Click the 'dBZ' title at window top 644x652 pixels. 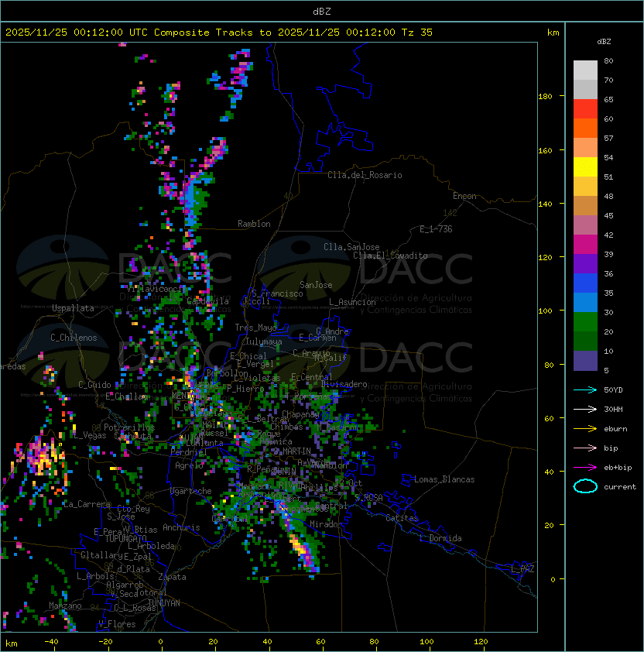pyautogui.click(x=322, y=11)
